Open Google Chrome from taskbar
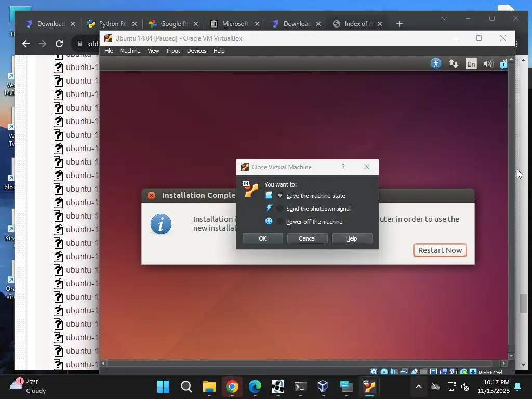This screenshot has height=399, width=532. click(x=232, y=387)
